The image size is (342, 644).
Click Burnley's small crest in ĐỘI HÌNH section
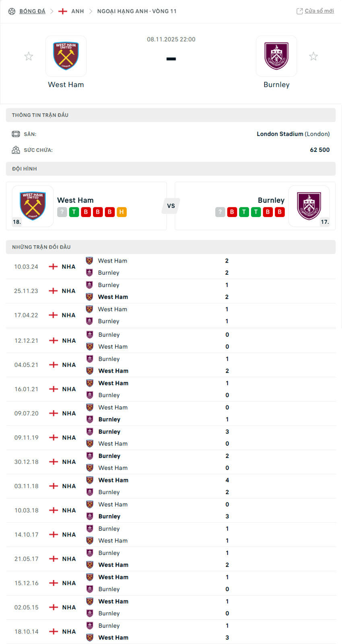tap(309, 206)
